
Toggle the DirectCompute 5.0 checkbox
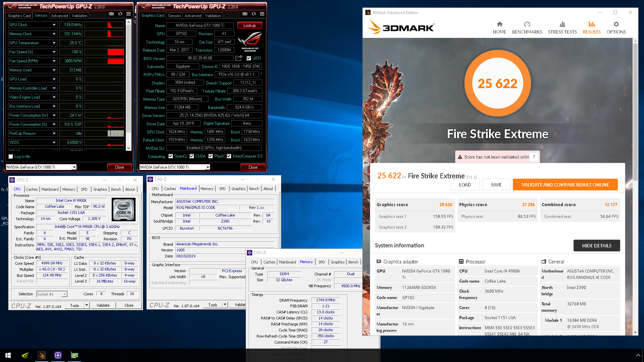[x=229, y=156]
